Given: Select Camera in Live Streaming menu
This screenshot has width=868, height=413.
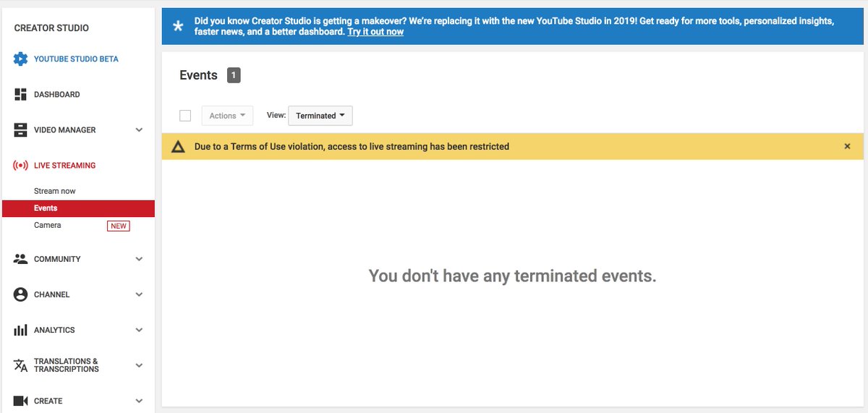Looking at the screenshot, I should click(48, 226).
